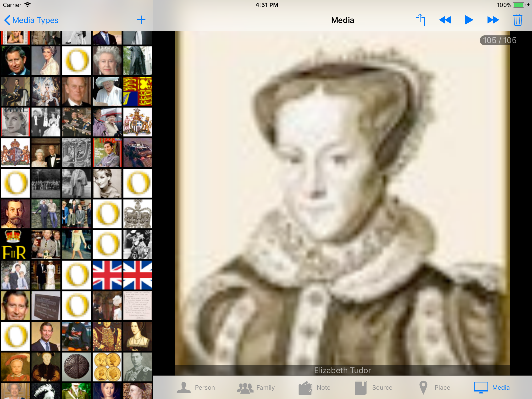532x399 pixels.
Task: Select the Royal Standard flag thumbnail
Action: tap(138, 91)
